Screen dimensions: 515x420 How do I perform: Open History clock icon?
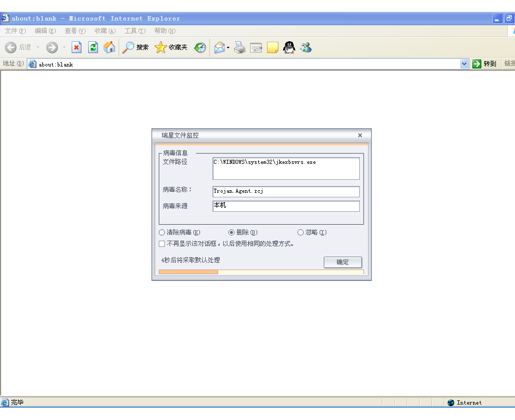(x=200, y=47)
